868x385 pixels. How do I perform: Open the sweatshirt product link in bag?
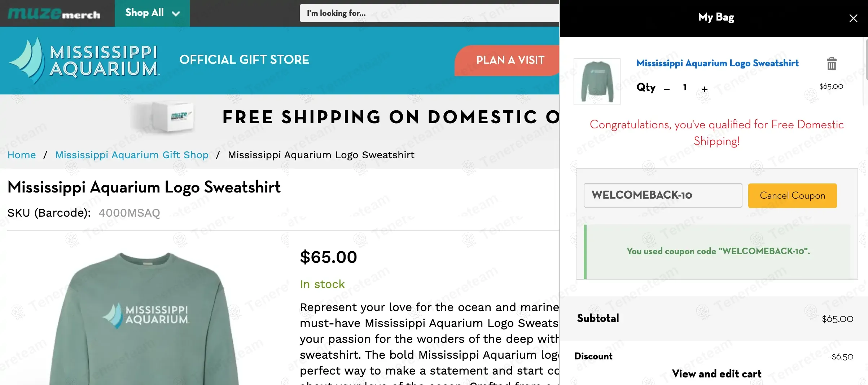tap(717, 63)
